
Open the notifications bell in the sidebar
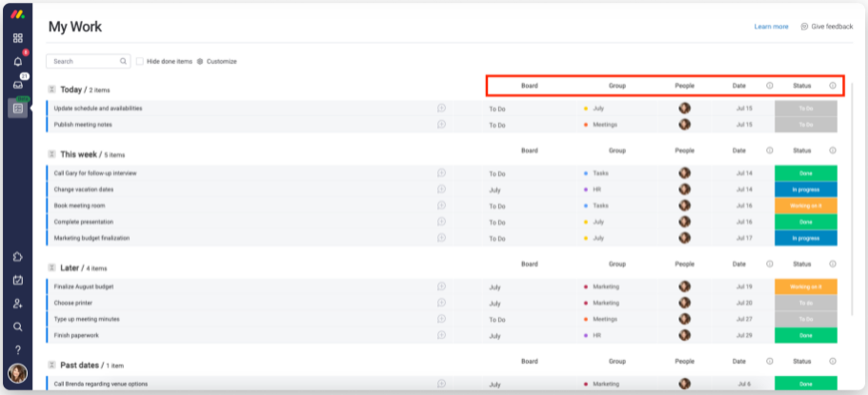point(17,62)
